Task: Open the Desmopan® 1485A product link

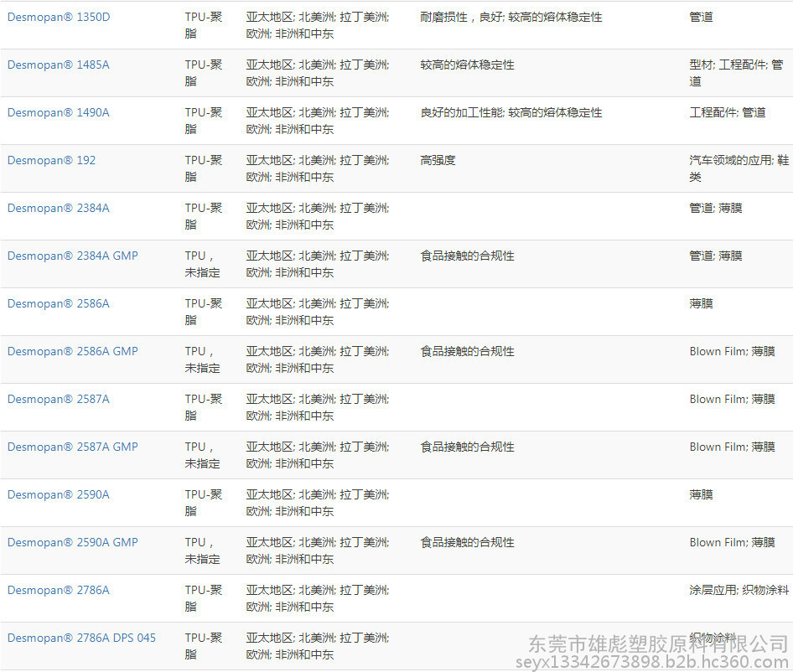Action: (59, 65)
